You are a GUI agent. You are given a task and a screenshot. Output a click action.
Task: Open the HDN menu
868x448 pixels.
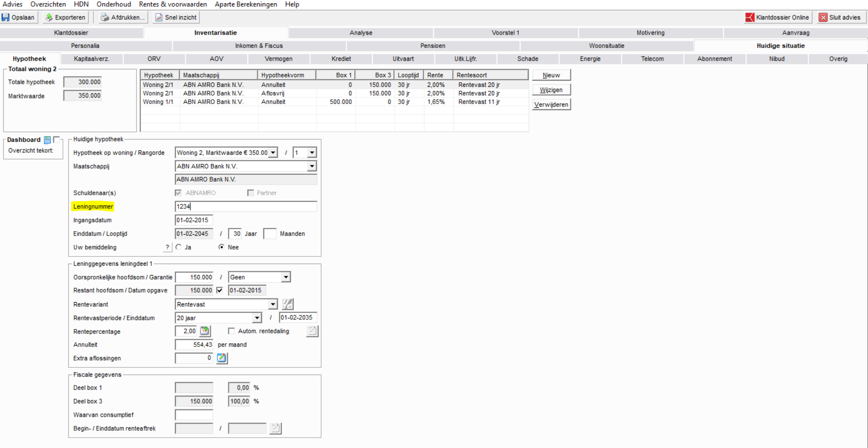pyautogui.click(x=82, y=4)
